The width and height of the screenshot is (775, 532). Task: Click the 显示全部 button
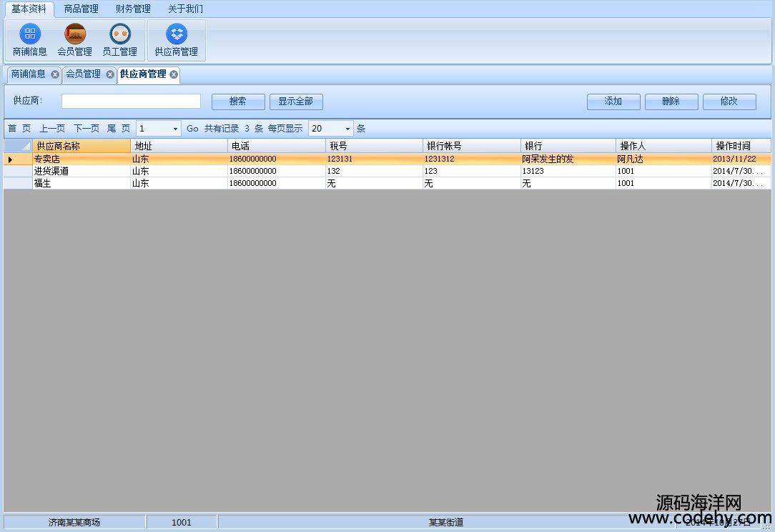296,102
